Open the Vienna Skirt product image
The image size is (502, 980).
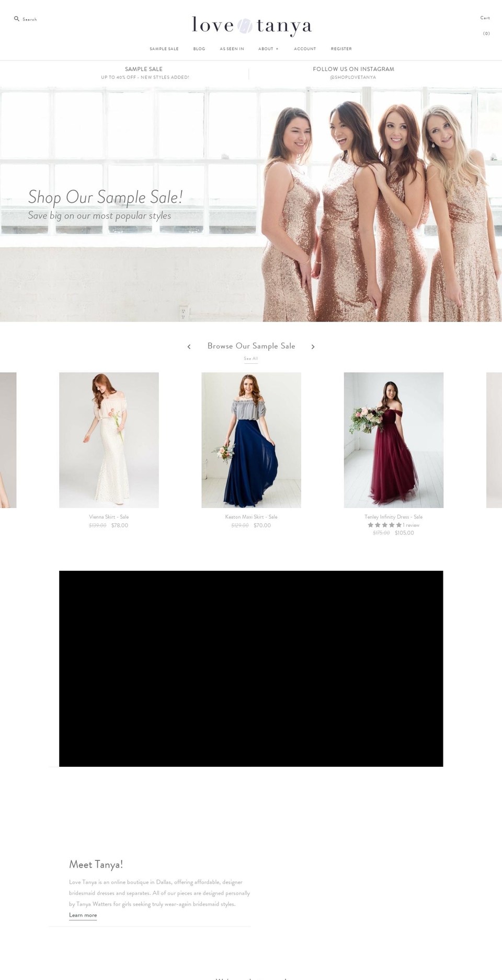point(109,440)
